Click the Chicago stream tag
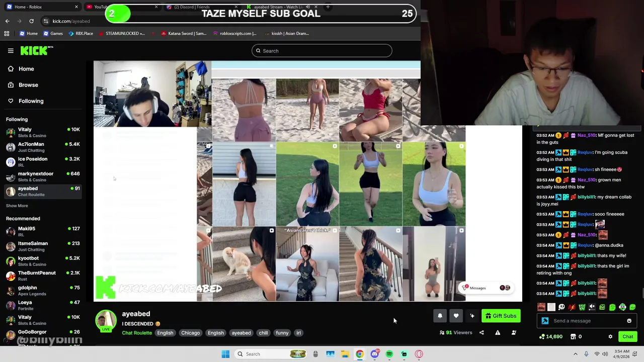This screenshot has height=362, width=644. coord(190,333)
